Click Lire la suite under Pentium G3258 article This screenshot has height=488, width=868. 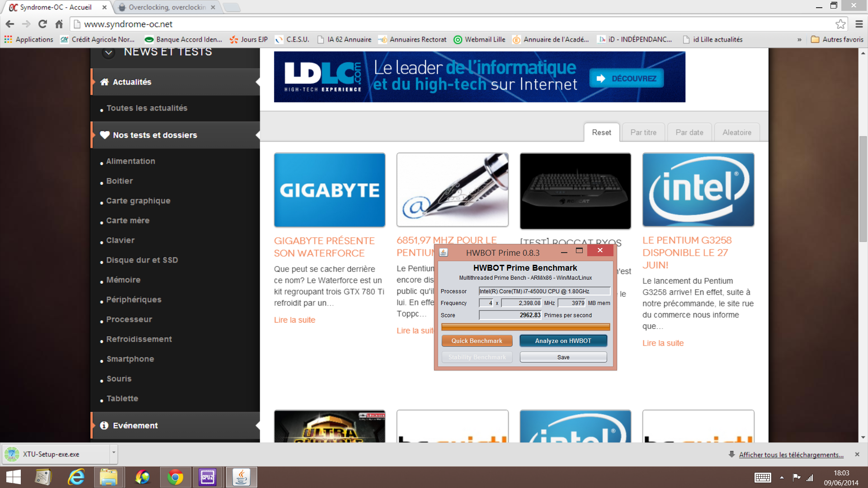pos(663,343)
